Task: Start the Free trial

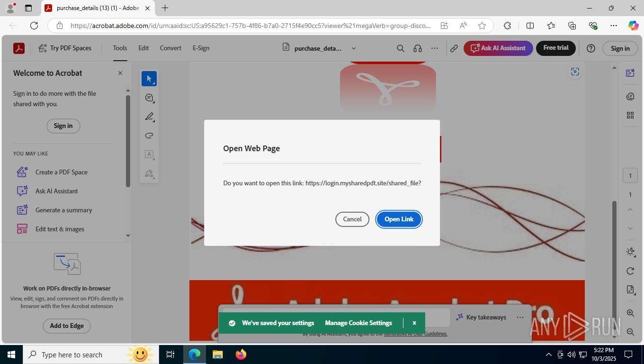Action: point(556,48)
